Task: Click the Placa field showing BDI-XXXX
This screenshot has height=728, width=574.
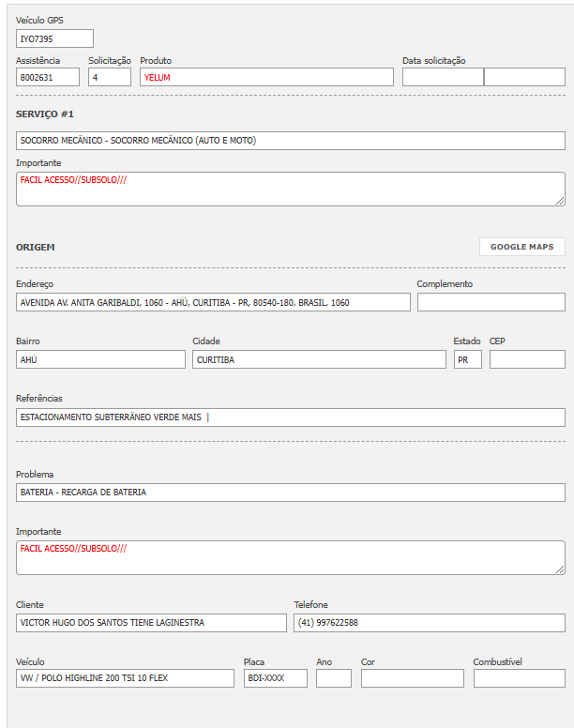Action: pyautogui.click(x=275, y=678)
